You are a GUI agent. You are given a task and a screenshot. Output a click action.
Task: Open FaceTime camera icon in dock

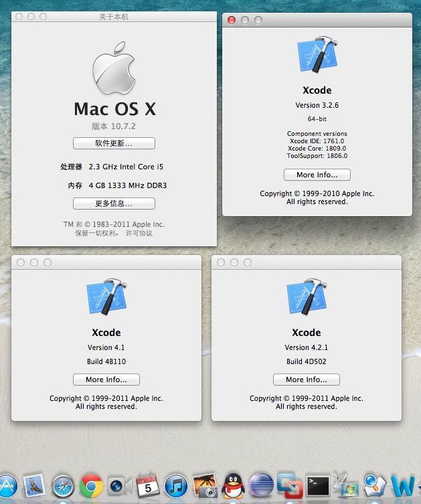pyautogui.click(x=120, y=486)
